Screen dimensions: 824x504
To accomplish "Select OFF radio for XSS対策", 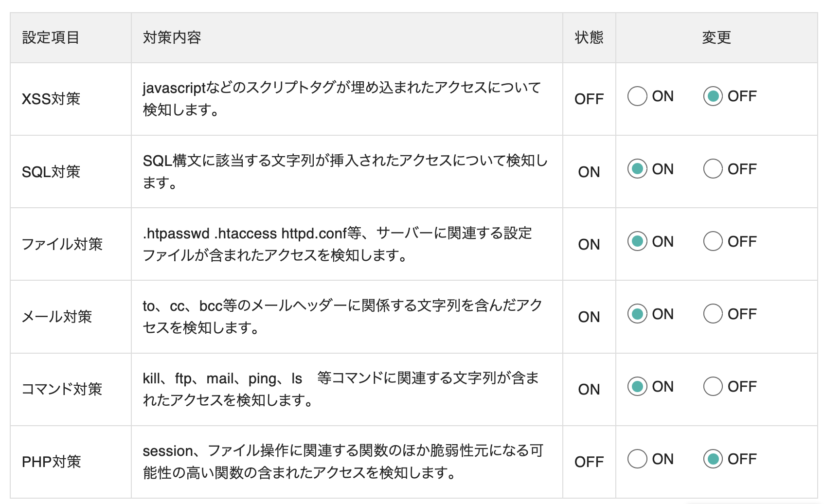I will tap(713, 96).
